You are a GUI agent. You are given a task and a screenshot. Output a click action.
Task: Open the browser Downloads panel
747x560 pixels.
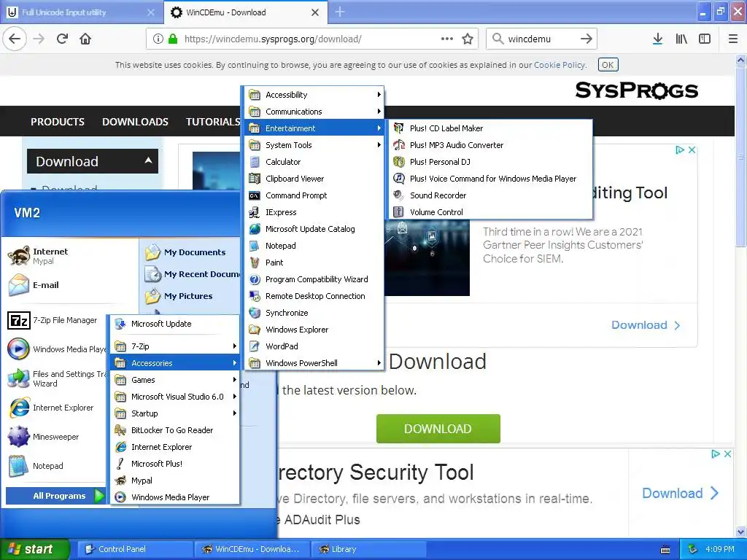pos(658,39)
